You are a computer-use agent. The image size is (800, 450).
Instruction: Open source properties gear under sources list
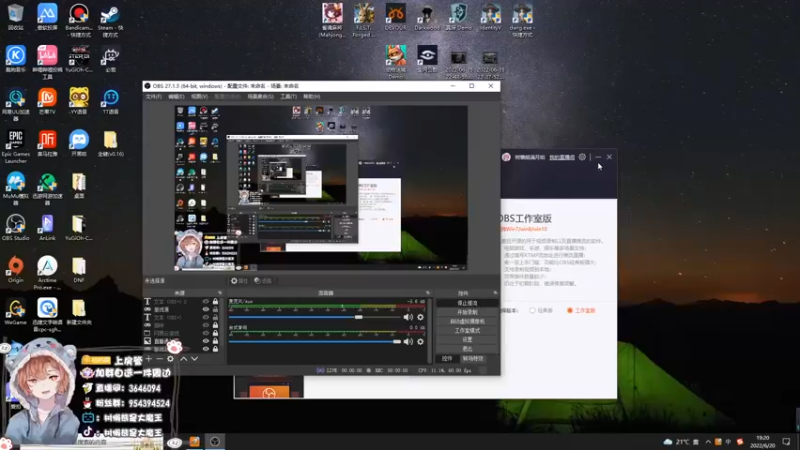(x=170, y=359)
